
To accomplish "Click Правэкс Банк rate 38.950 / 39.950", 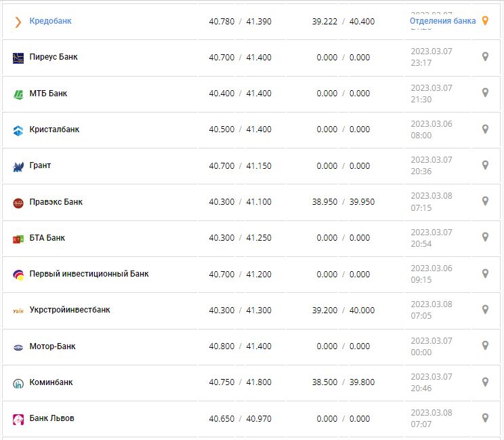I will (343, 202).
